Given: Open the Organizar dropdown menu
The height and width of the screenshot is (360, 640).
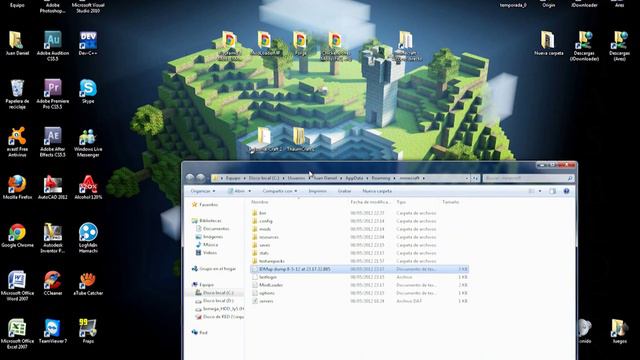Looking at the screenshot, I should 203,191.
